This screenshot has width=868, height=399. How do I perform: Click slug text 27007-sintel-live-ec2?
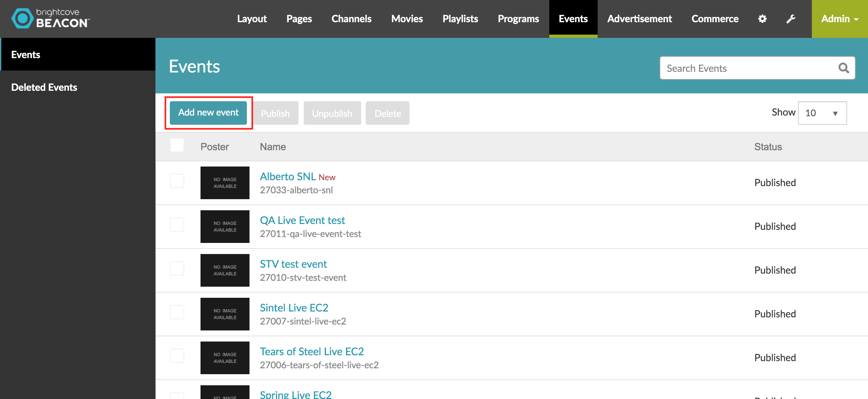pos(303,322)
